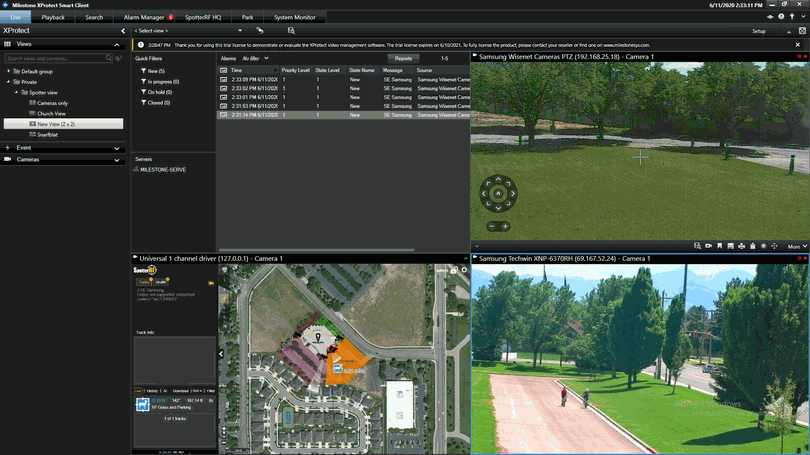Viewport: 810px width, 455px height.
Task: Select the highlighted 2:31:14 PM alarm row
Action: (x=344, y=115)
